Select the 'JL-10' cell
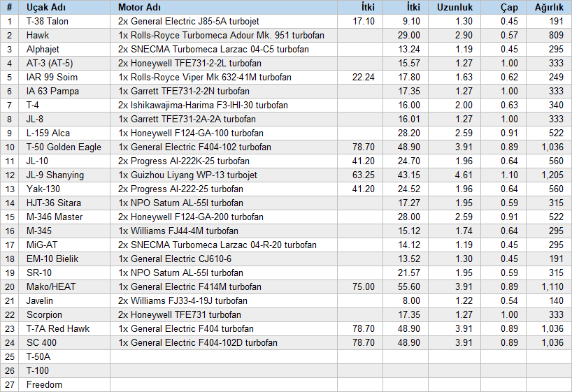 [64, 161]
